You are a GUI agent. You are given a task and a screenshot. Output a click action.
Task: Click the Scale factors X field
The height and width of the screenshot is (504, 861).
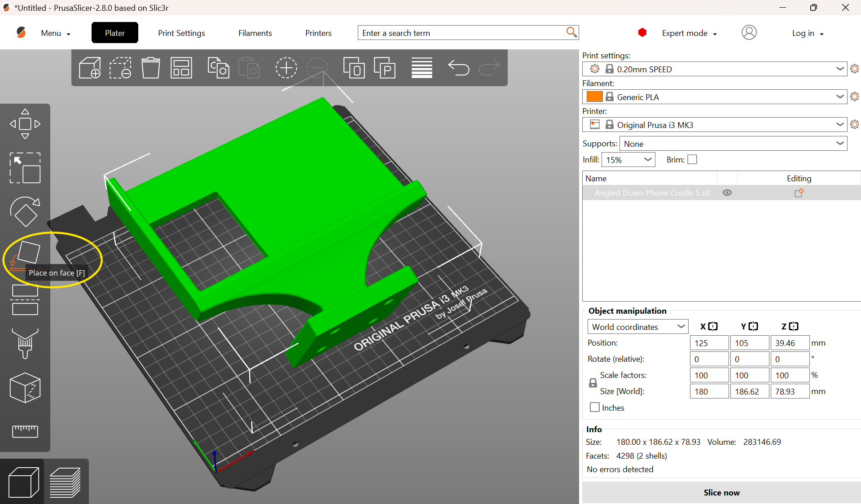709,375
